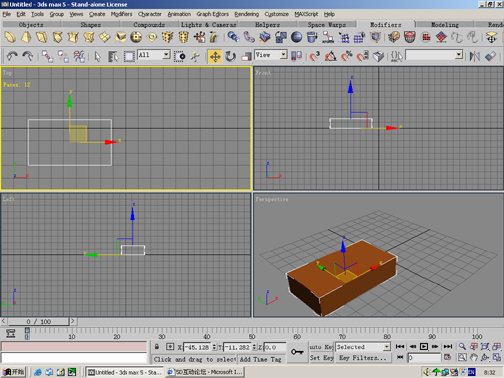Toggle Spinner Snap icon

362,56
